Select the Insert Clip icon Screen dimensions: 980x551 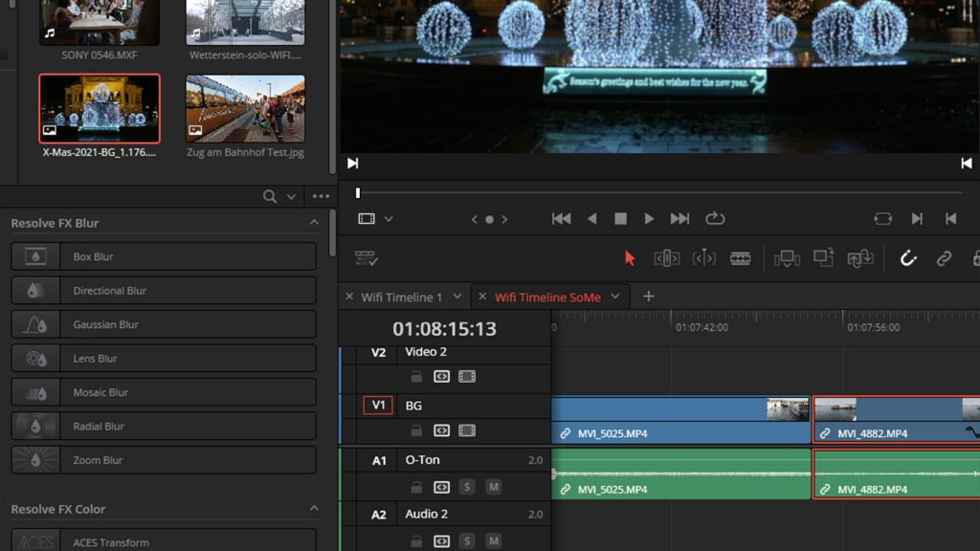(x=786, y=258)
